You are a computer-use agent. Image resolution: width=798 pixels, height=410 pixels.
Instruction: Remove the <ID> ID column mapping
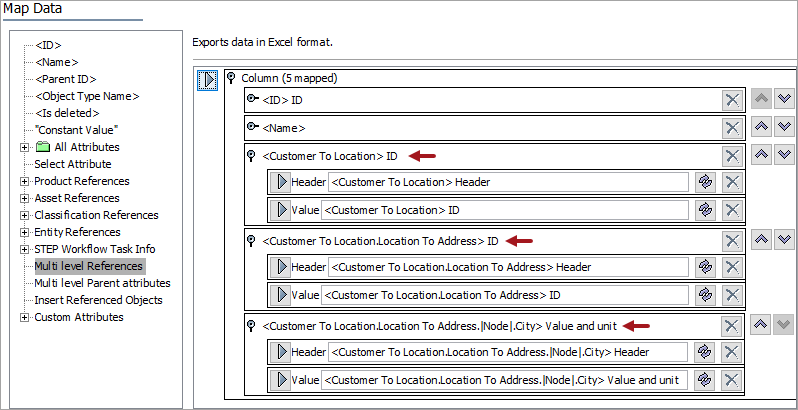732,100
